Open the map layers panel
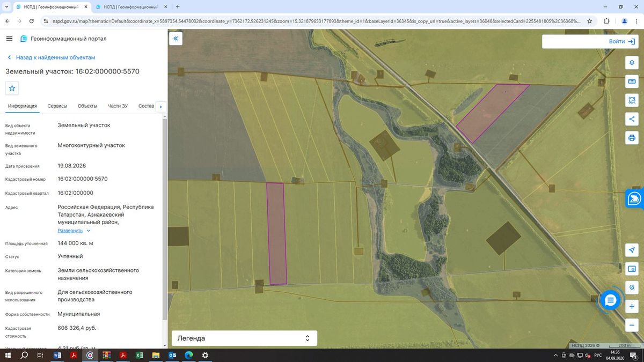This screenshot has height=362, width=644. [x=632, y=63]
